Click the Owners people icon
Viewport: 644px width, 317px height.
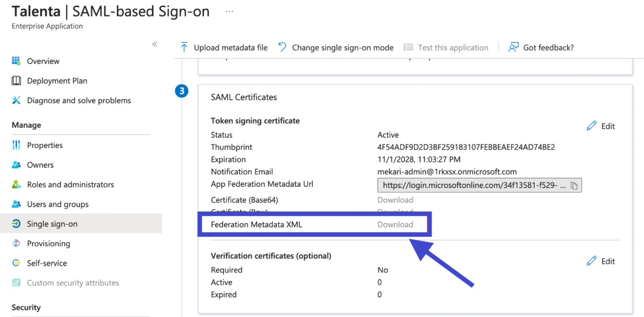[x=16, y=165]
